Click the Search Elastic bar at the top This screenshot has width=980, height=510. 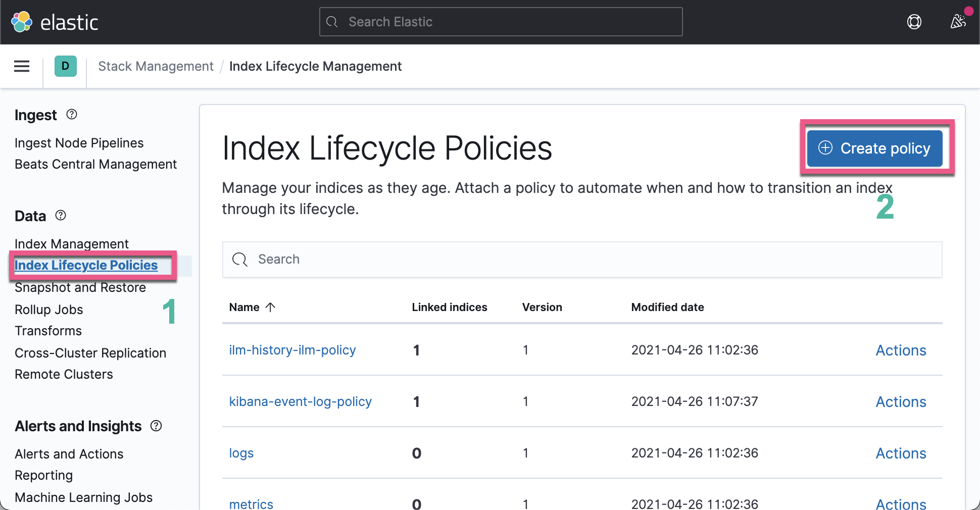coord(500,22)
